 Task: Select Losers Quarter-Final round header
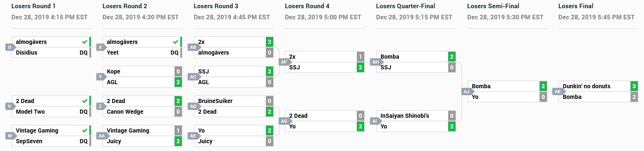406,6
